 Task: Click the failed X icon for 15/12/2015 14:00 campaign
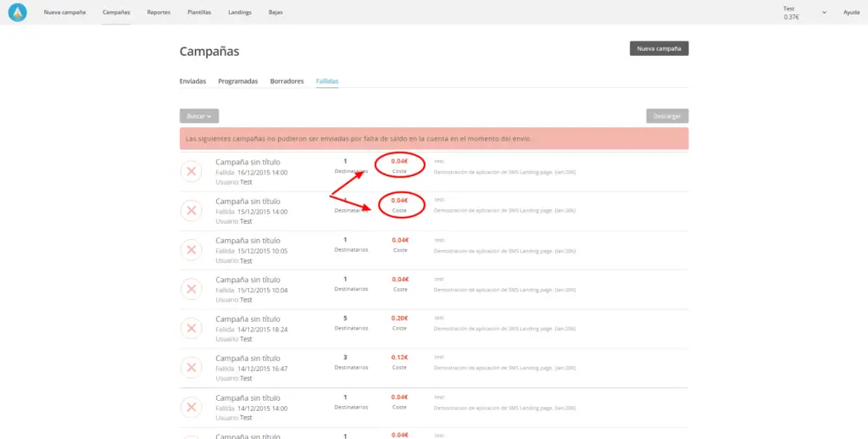192,210
